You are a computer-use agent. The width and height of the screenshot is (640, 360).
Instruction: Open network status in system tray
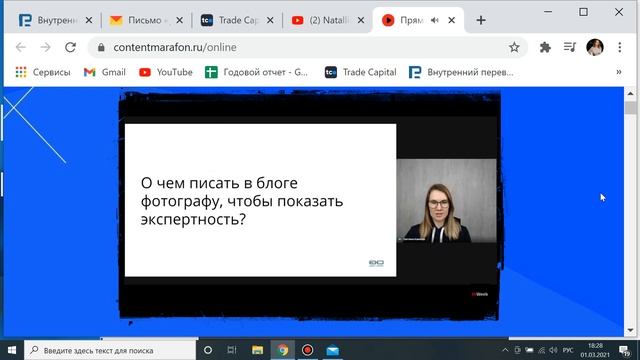click(542, 350)
